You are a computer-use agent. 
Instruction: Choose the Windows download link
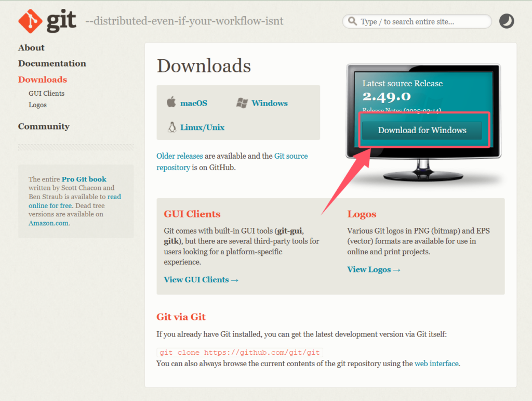pos(270,103)
